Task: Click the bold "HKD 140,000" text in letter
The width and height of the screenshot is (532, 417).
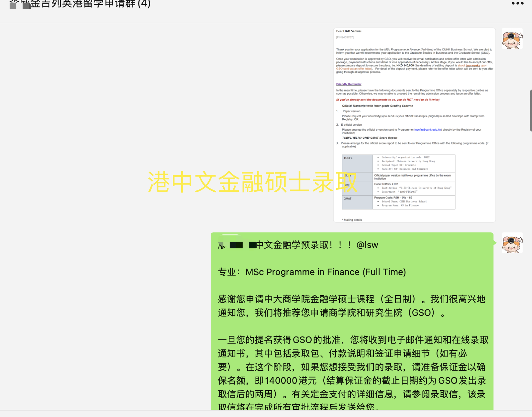Action: [x=405, y=66]
